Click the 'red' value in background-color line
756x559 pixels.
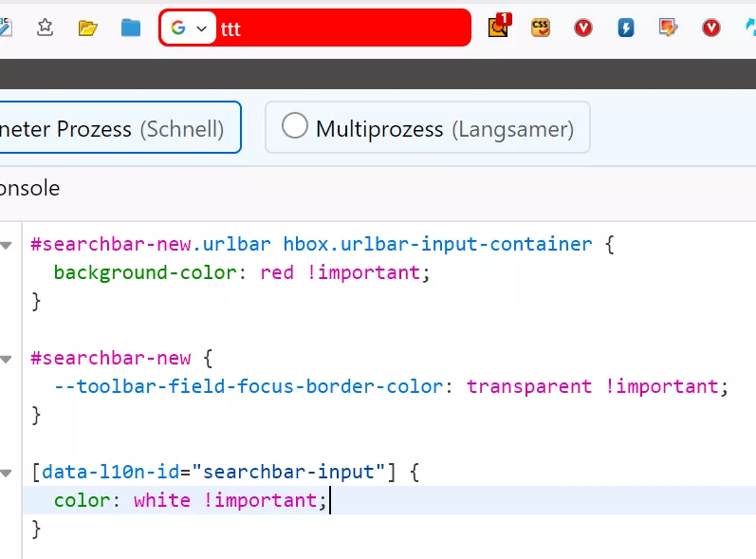click(x=277, y=273)
